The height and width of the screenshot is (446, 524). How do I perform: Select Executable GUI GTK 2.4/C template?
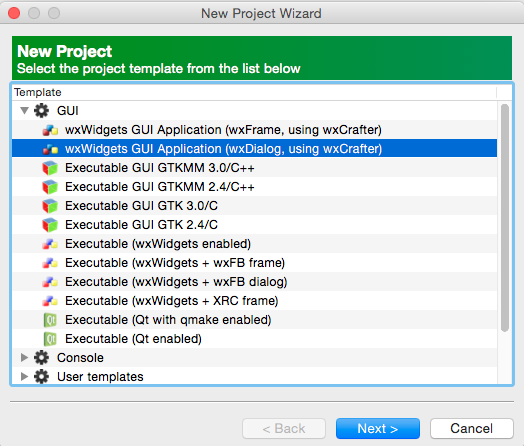[x=255, y=225]
